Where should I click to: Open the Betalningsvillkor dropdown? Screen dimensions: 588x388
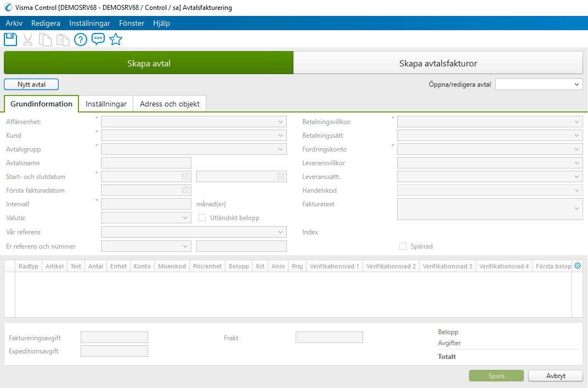[576, 121]
